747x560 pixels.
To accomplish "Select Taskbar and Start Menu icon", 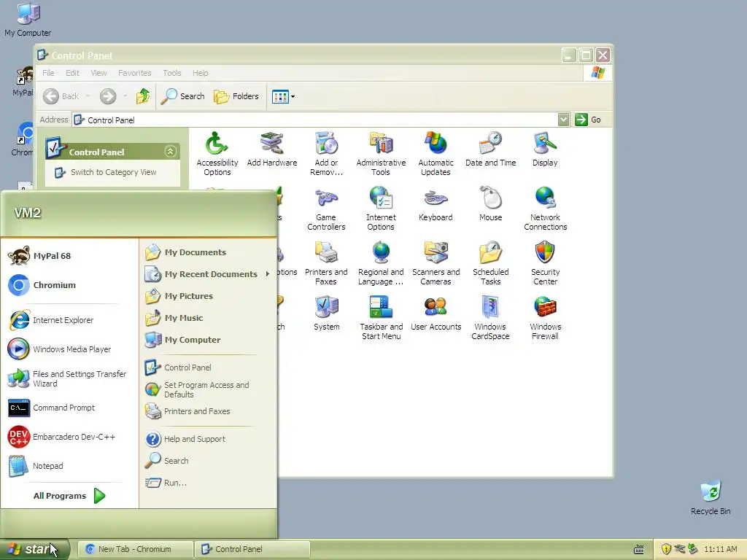I will 381,318.
